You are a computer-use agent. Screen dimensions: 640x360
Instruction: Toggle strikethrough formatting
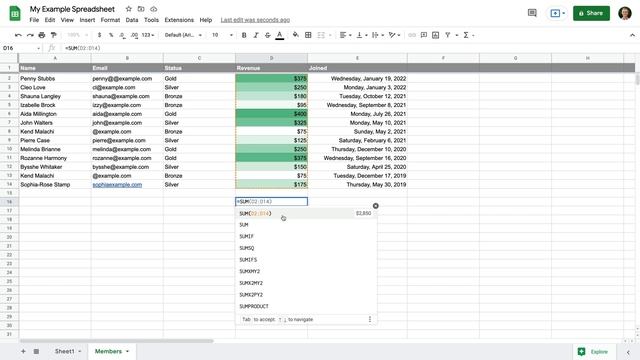coord(267,35)
